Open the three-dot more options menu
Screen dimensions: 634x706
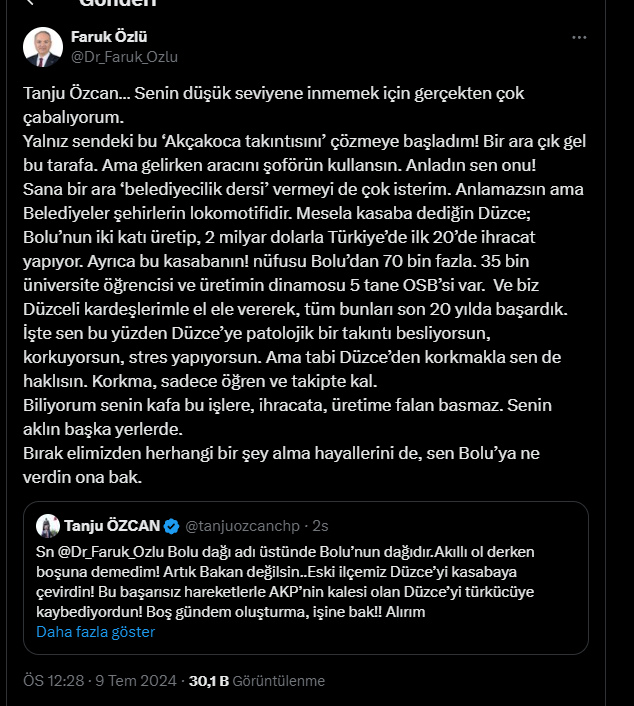click(x=579, y=37)
